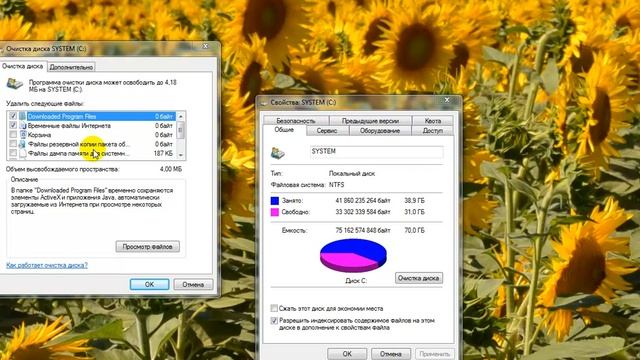Viewport: 640px width, 360px height.
Task: Switch to the Очистка диска tab
Action: [22, 66]
